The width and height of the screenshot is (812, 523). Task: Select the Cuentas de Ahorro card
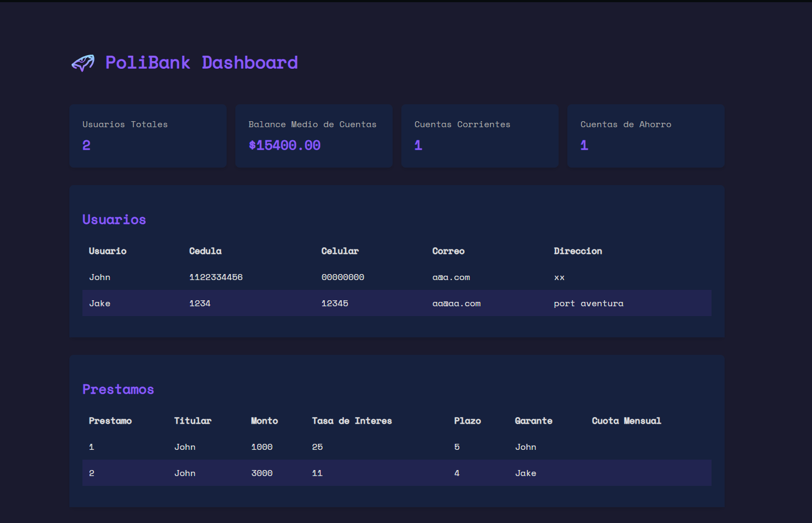[x=645, y=135]
